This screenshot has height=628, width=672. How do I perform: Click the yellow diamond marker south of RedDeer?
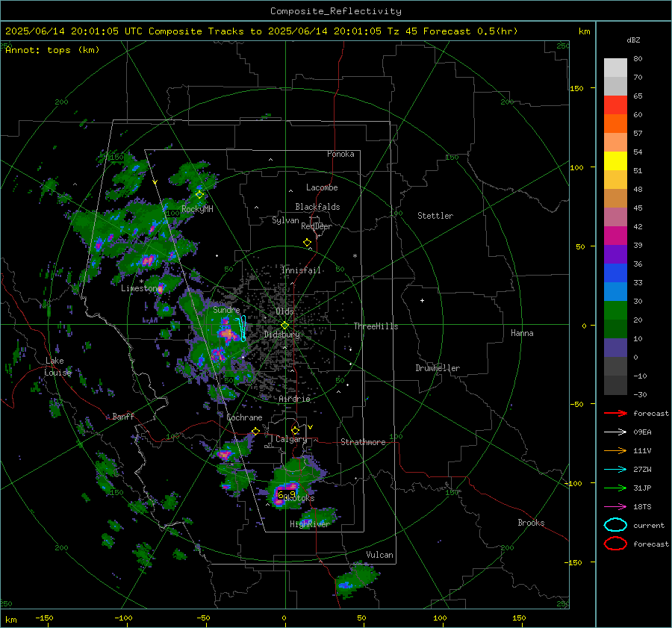tap(307, 243)
